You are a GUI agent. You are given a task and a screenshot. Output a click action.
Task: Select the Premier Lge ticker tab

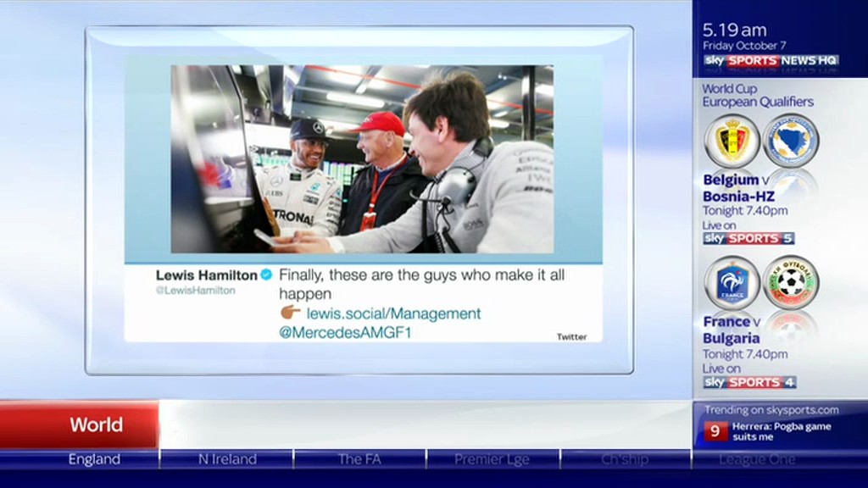[x=492, y=459]
